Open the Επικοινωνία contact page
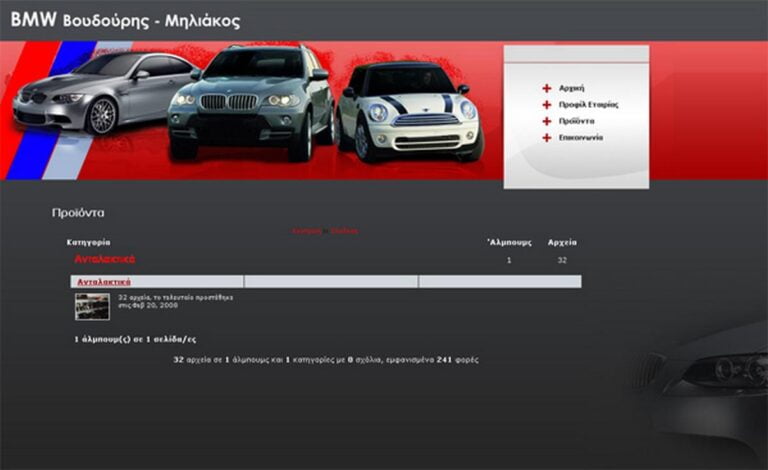 [x=580, y=138]
